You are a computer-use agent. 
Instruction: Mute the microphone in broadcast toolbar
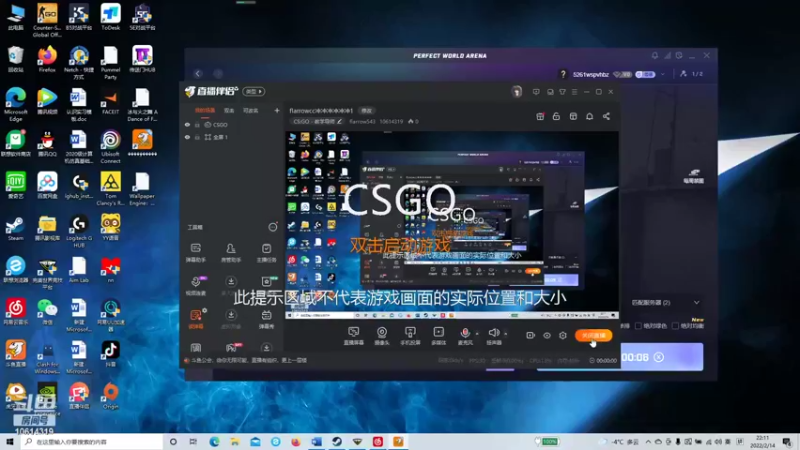pyautogui.click(x=465, y=336)
